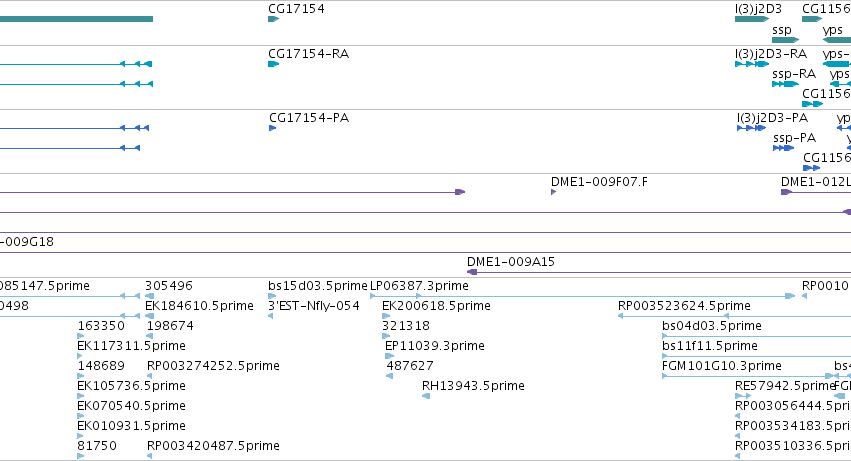
Task: Select the RH13943.5prime EST label
Action: (473, 386)
